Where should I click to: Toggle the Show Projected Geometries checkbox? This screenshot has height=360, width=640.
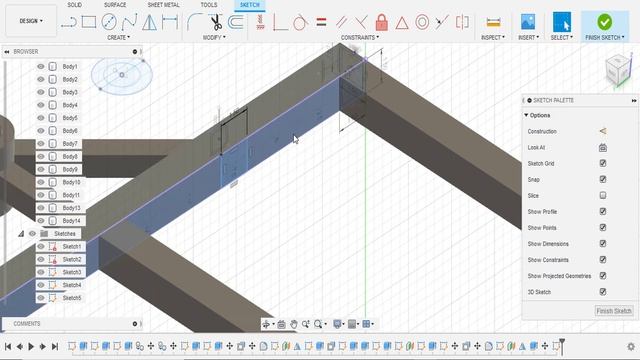pos(603,276)
